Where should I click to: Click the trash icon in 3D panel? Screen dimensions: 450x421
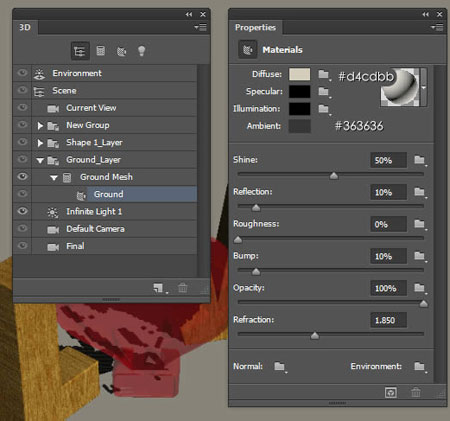pos(183,288)
